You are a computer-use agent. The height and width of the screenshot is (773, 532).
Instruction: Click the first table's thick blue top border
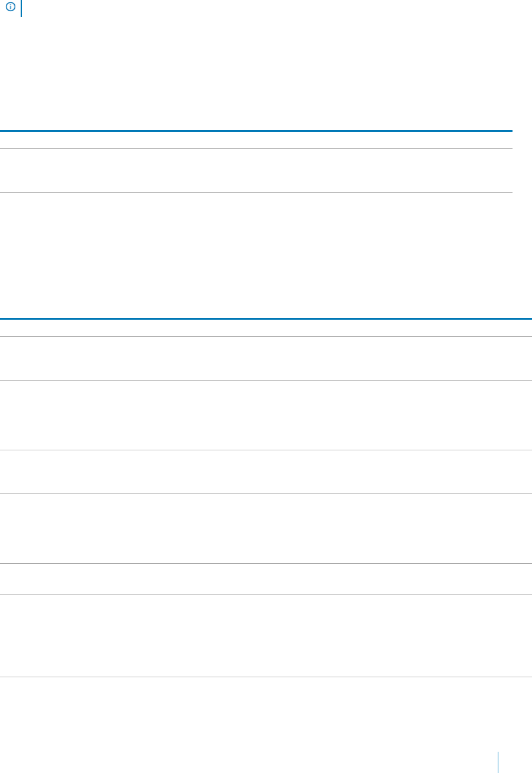[256, 131]
